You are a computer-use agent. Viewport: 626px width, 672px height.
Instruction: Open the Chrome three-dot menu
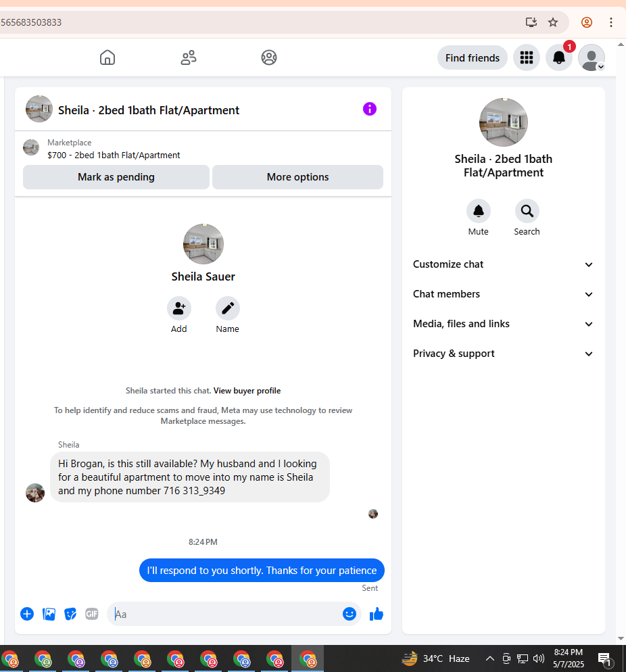pos(610,22)
